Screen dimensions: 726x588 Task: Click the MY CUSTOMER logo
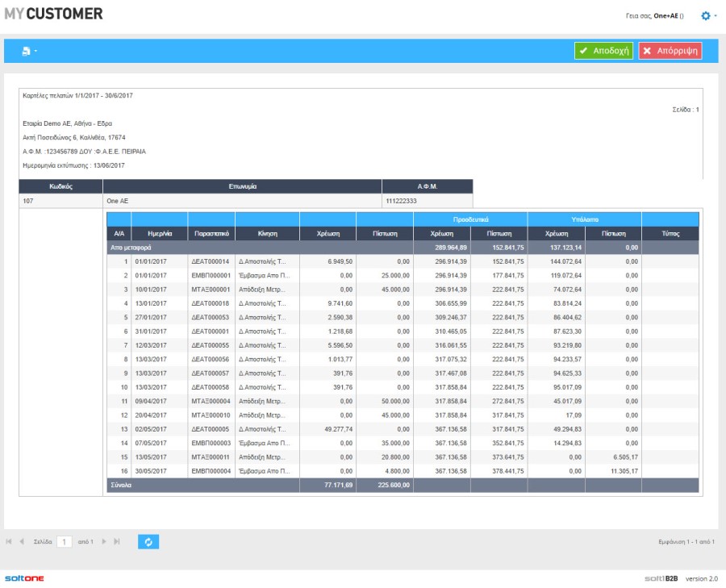click(x=53, y=14)
